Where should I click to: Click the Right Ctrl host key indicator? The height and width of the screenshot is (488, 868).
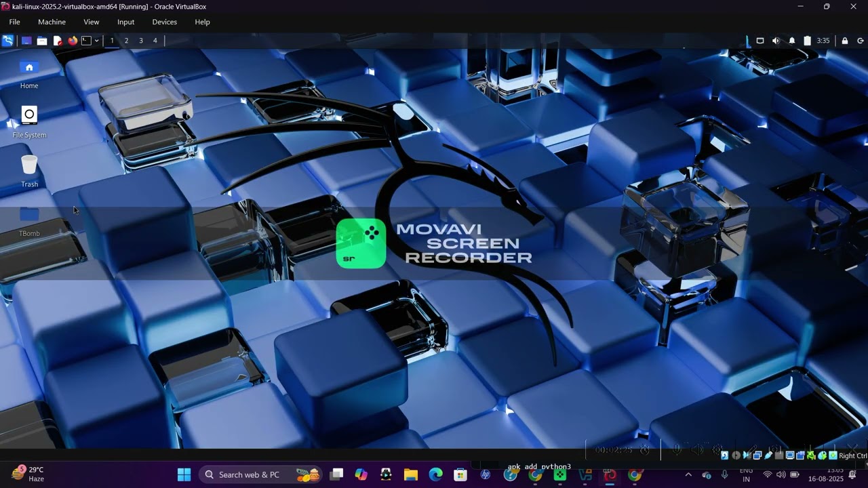pyautogui.click(x=852, y=455)
